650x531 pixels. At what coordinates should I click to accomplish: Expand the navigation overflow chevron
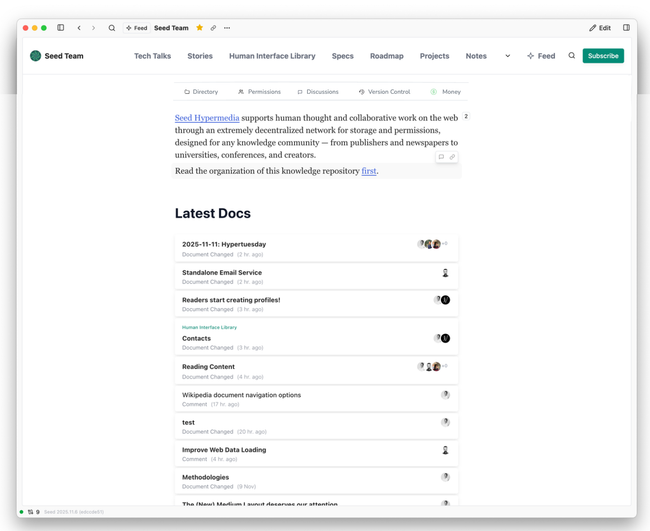tap(507, 56)
